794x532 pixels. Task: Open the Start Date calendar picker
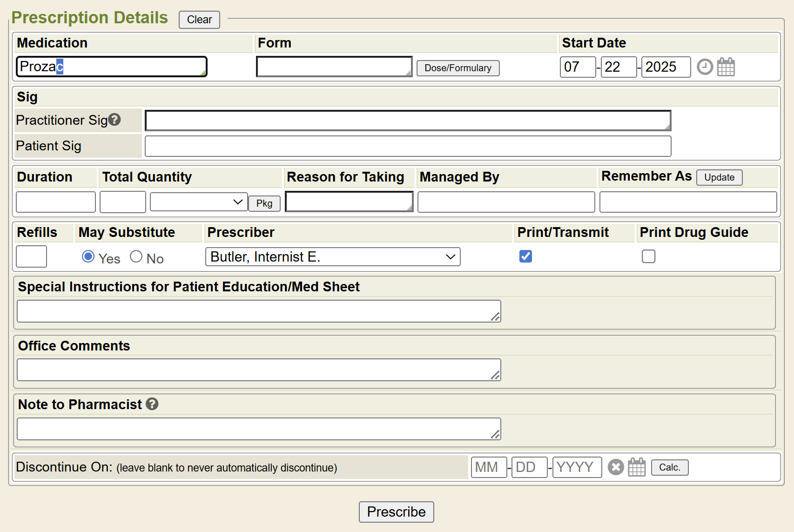726,67
